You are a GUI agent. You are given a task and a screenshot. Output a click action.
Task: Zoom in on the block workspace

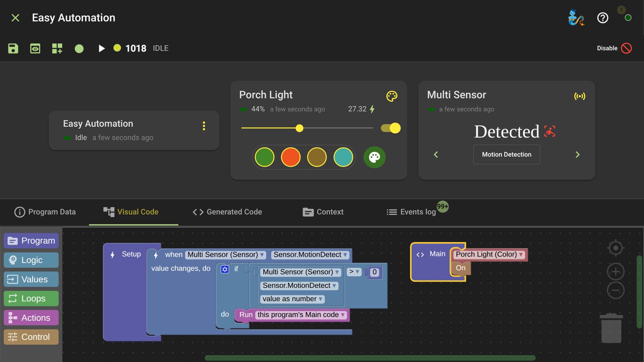click(615, 272)
